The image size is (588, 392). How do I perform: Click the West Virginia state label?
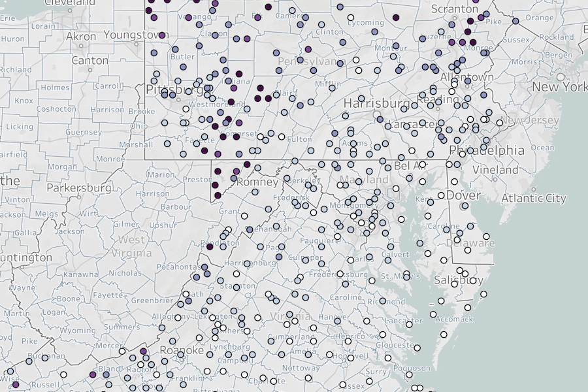click(x=131, y=246)
